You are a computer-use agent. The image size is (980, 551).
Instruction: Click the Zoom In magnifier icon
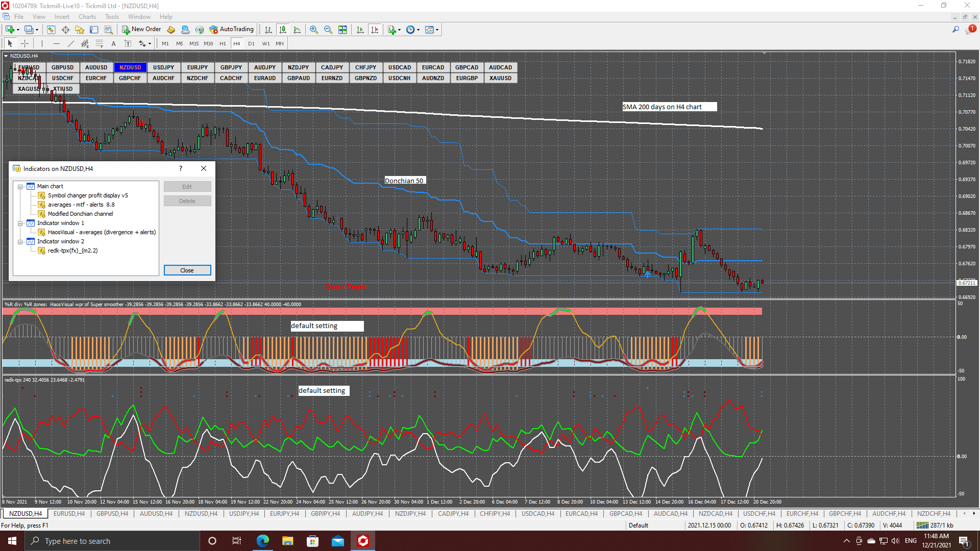(314, 30)
